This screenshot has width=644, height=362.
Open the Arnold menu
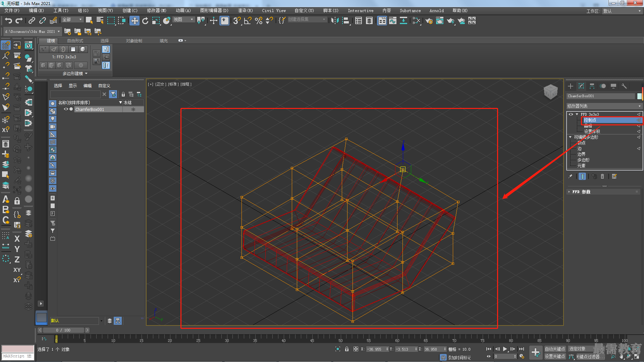436,11
